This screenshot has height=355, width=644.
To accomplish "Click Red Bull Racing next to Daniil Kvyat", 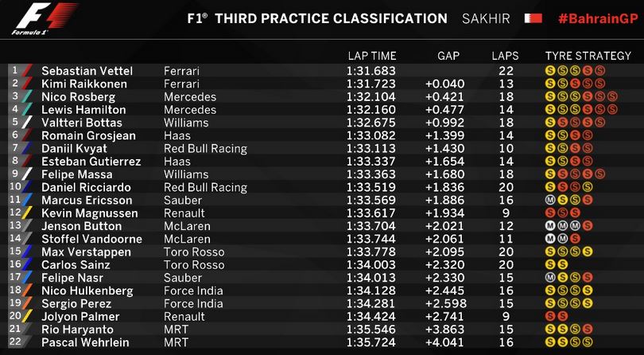I will 205,149.
